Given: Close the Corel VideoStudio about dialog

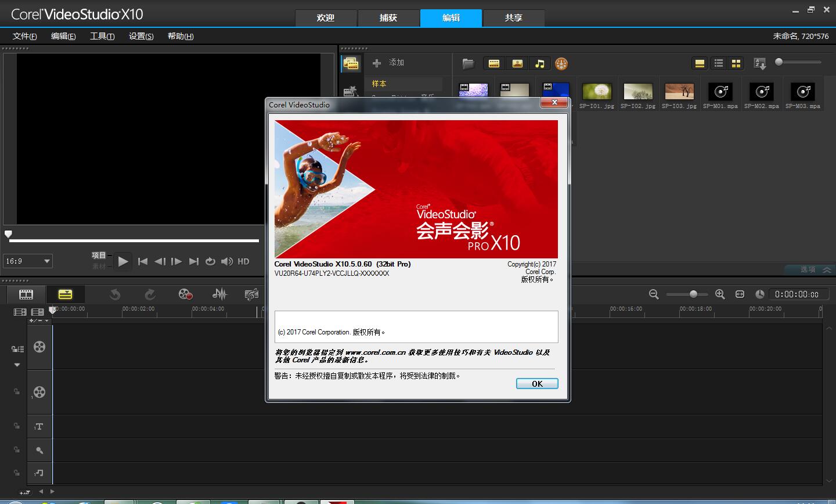Looking at the screenshot, I should 554,102.
